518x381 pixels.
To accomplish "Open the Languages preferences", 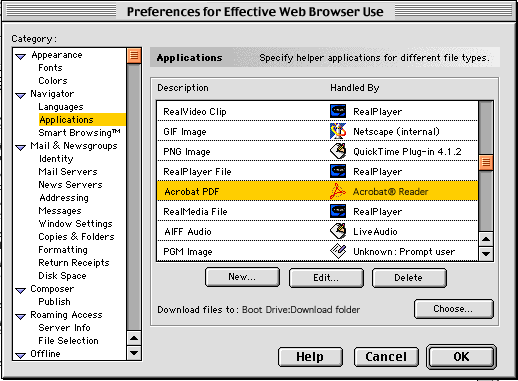I will coord(61,107).
